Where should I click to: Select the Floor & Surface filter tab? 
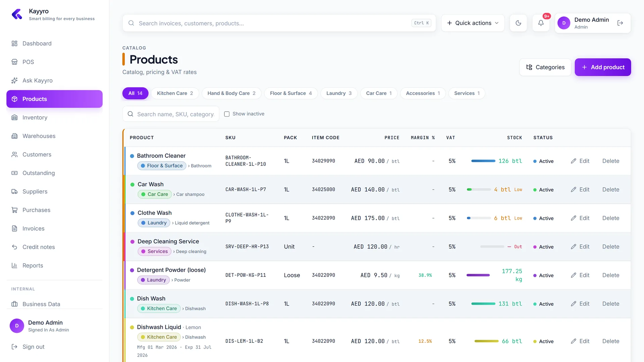tap(291, 94)
